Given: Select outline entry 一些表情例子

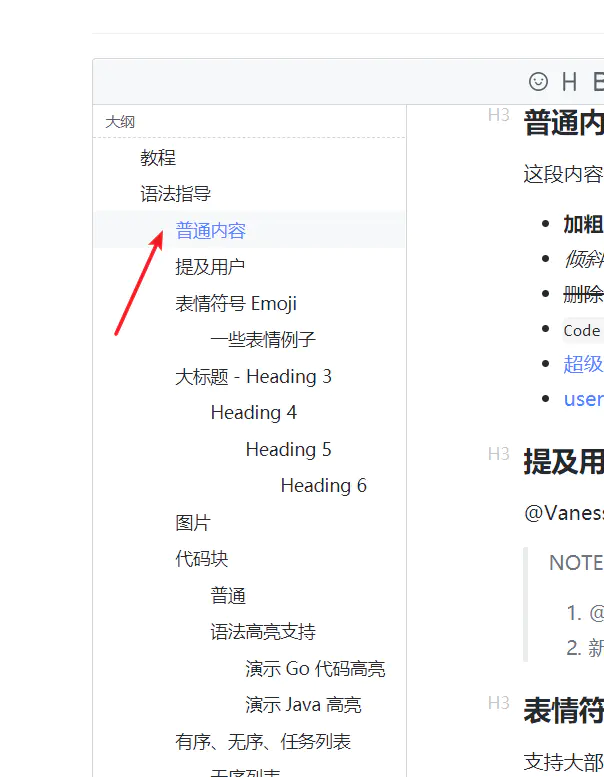Looking at the screenshot, I should coord(263,339).
